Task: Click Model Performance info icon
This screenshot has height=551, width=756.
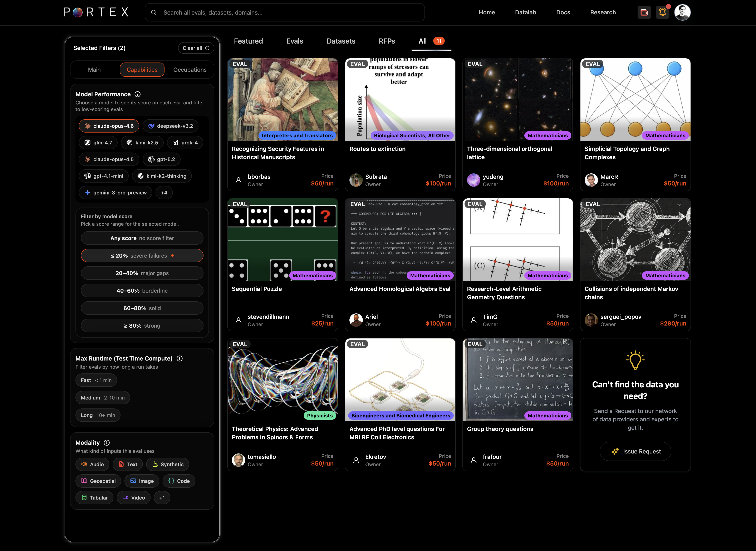Action: 137,94
